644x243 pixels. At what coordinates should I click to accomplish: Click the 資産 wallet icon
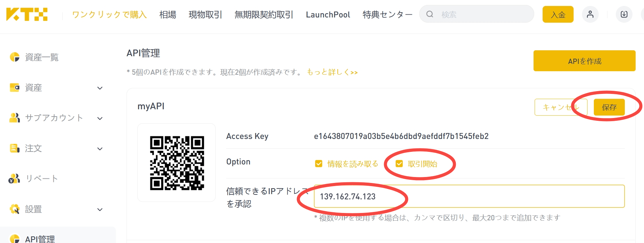coord(15,87)
